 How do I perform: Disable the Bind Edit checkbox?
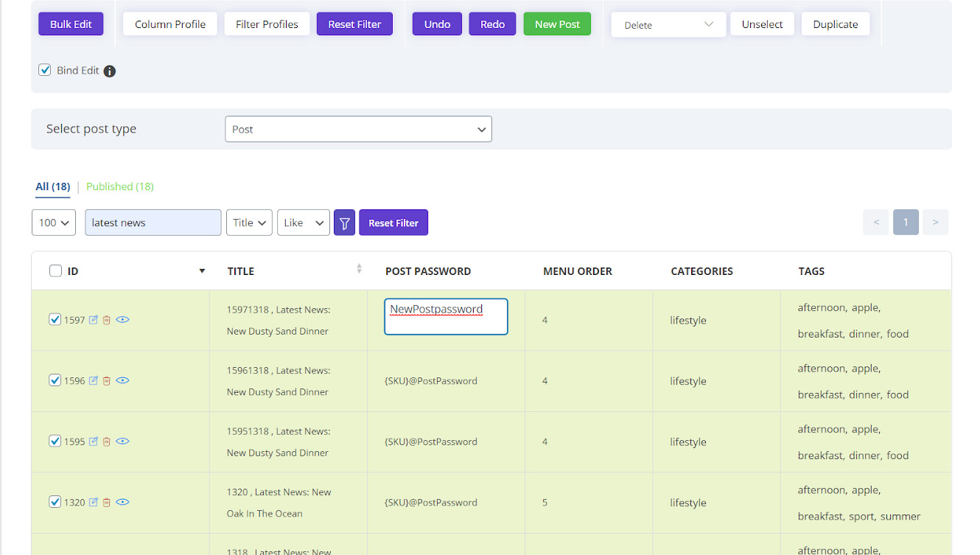44,70
